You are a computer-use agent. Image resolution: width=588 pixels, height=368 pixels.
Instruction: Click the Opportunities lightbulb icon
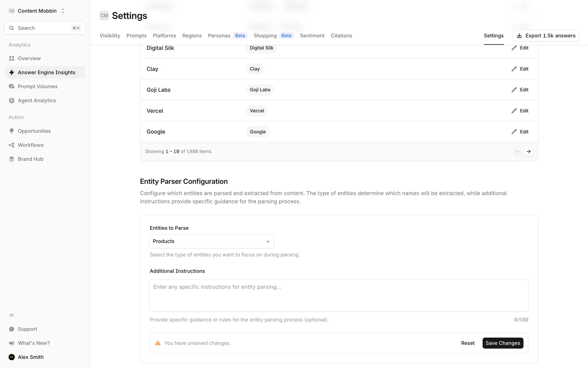pos(12,131)
